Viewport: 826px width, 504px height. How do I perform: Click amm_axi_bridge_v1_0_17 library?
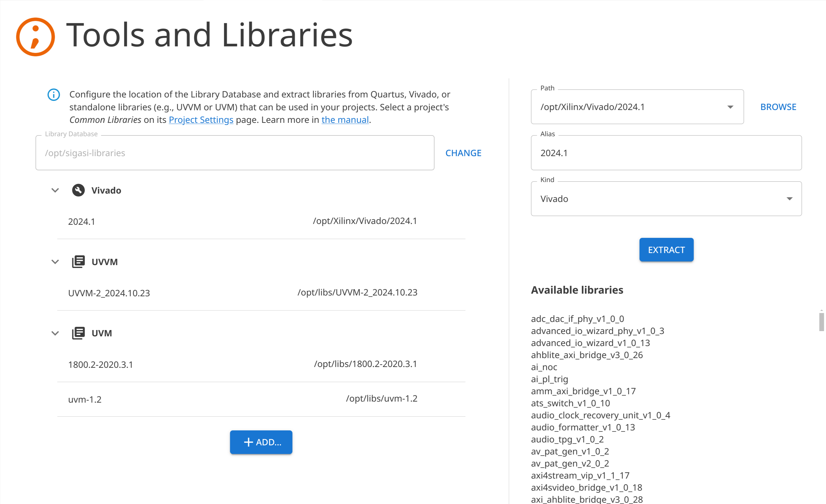click(x=583, y=391)
